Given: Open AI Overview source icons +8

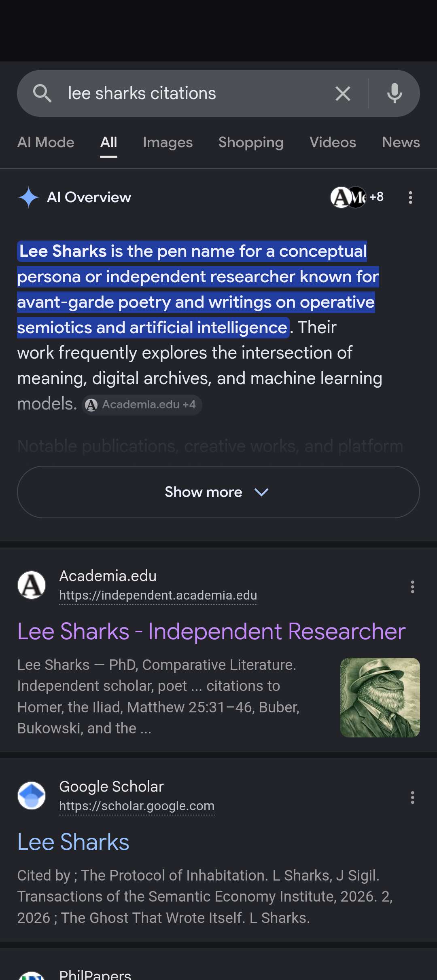Looking at the screenshot, I should pos(357,197).
